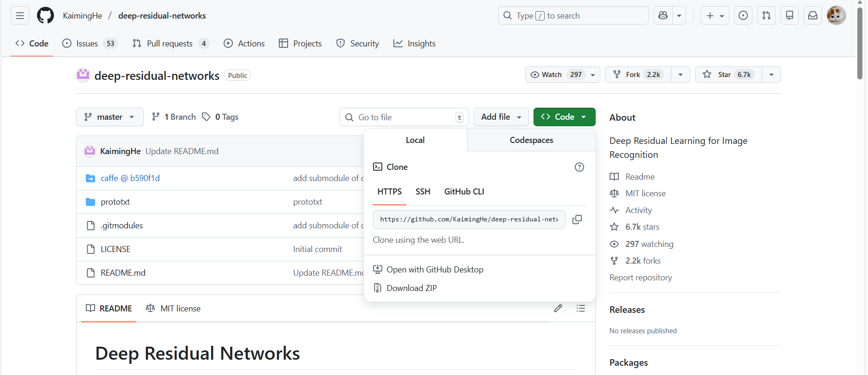View your issues icon in header
This screenshot has height=375, width=868.
coord(743,16)
